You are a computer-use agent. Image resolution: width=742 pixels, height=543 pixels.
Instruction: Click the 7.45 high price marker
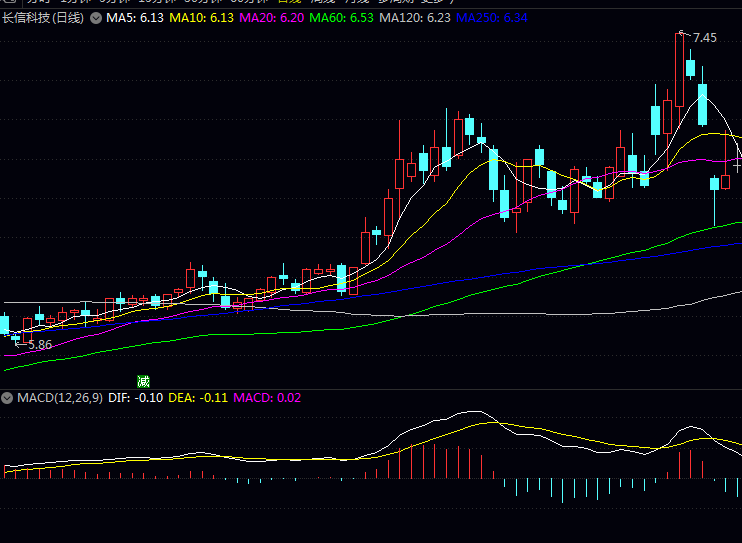704,38
